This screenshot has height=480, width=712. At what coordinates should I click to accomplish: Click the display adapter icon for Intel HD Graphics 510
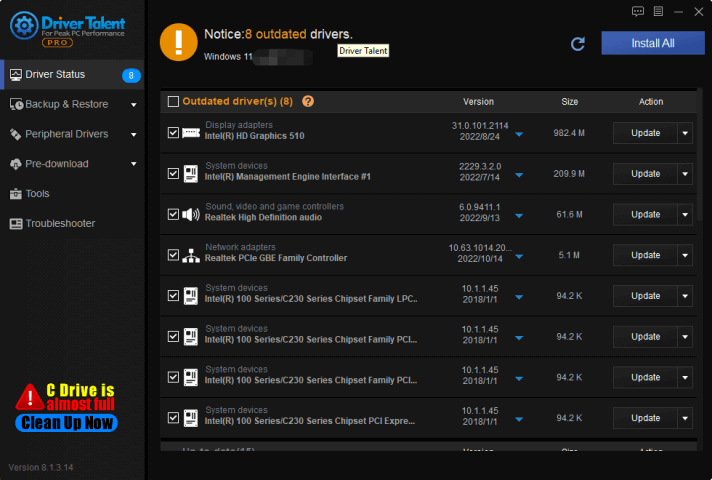click(191, 133)
